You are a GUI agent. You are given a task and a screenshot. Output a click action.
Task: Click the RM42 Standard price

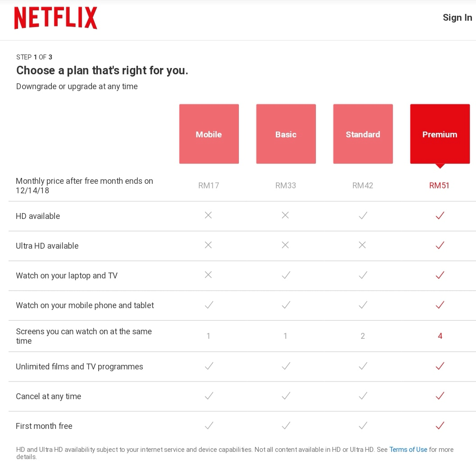tap(363, 186)
